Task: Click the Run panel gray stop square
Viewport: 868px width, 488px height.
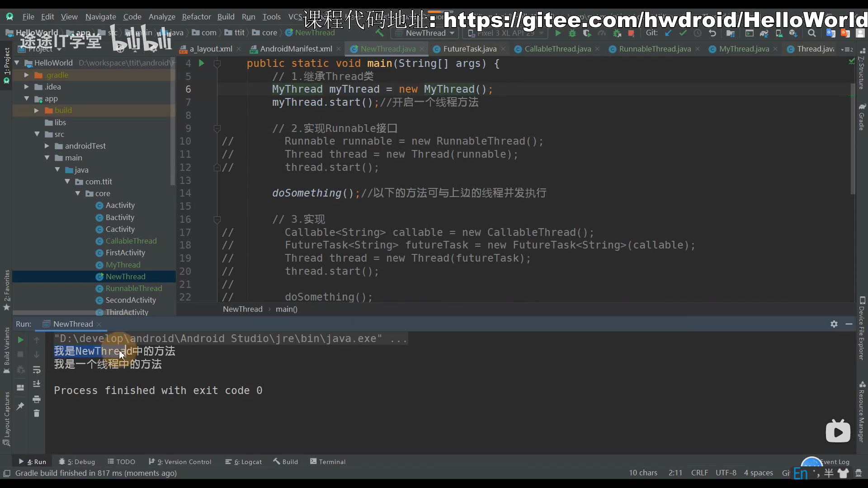Action: click(x=20, y=354)
